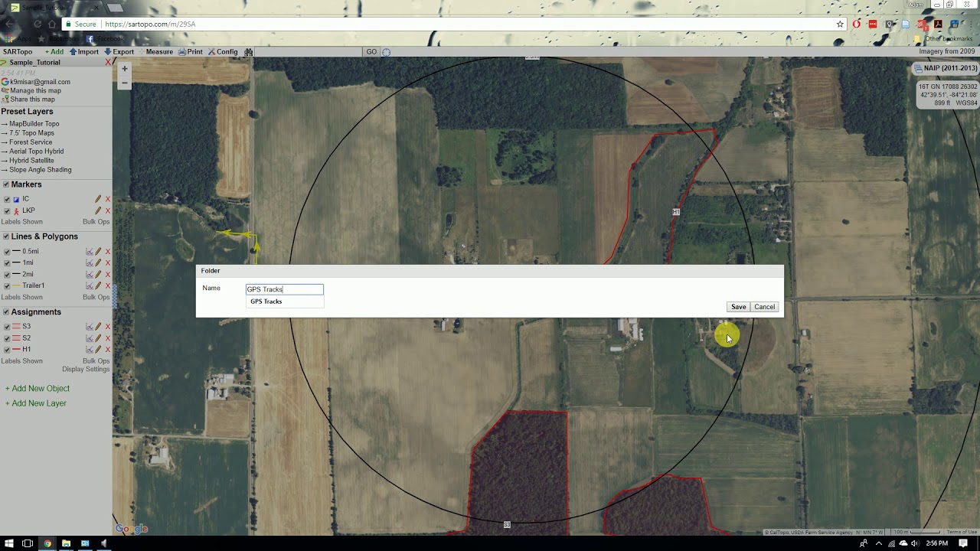This screenshot has height=551, width=980.
Task: Switch to Forest Service preset layer
Action: click(31, 142)
